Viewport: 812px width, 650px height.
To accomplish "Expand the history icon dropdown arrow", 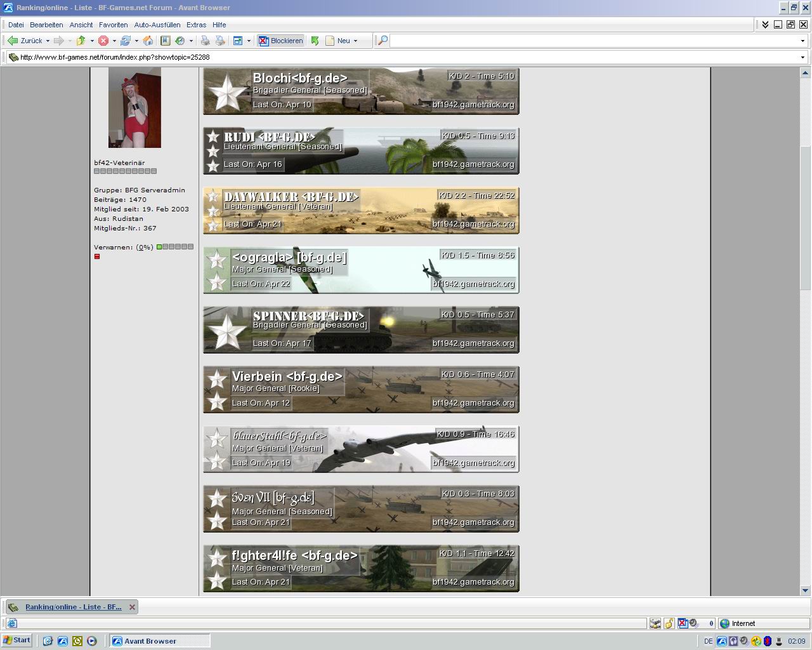I will point(191,41).
